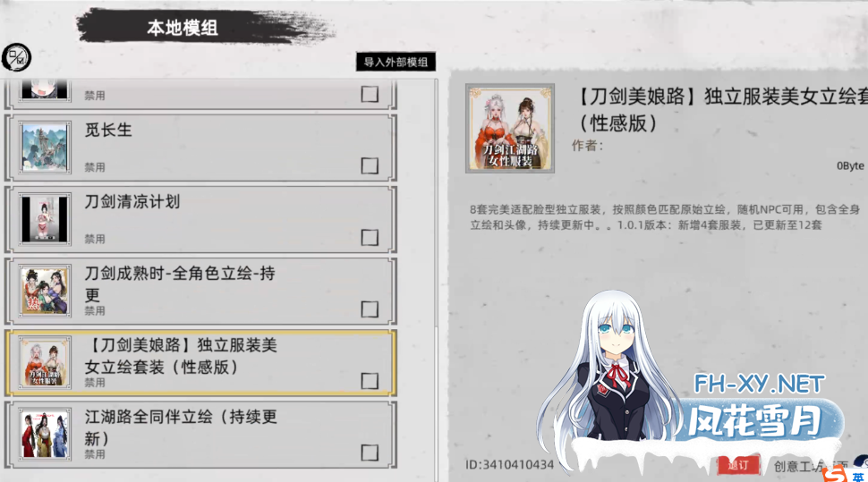Open the 创意工坊 workshop page link

pyautogui.click(x=811, y=467)
